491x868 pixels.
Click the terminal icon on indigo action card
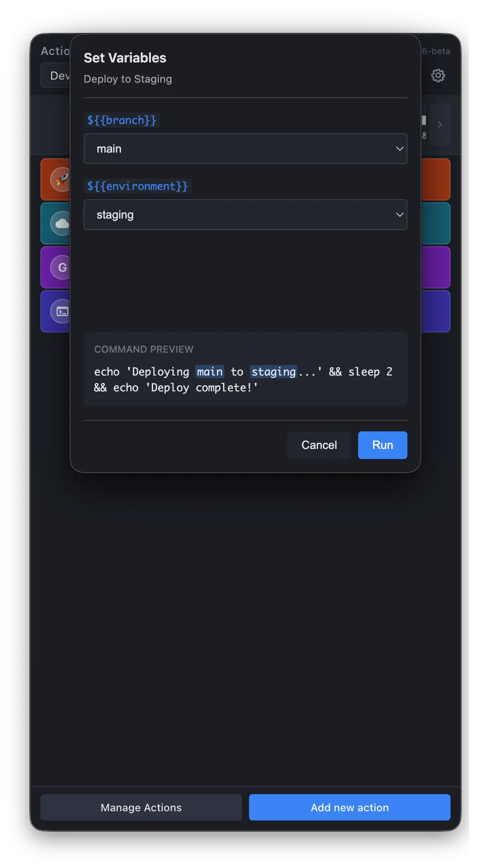(61, 311)
